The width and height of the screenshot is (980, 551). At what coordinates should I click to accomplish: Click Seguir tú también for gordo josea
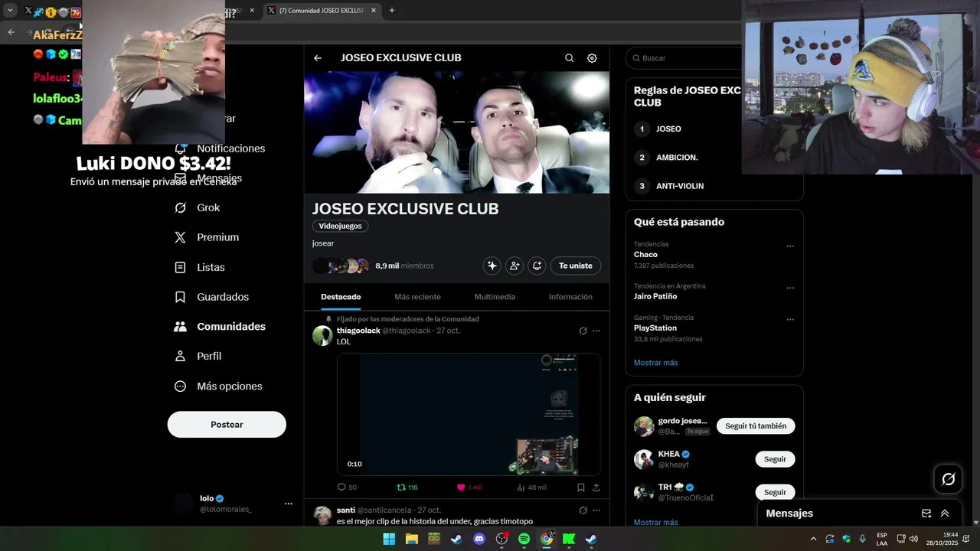(x=756, y=426)
